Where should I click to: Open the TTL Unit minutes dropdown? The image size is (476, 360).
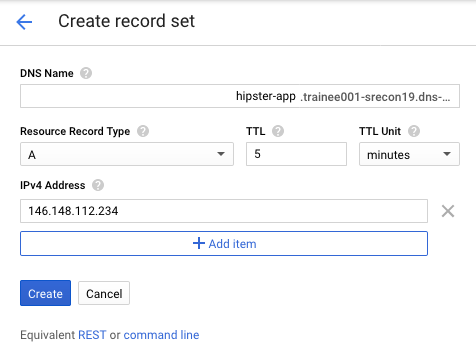click(409, 154)
